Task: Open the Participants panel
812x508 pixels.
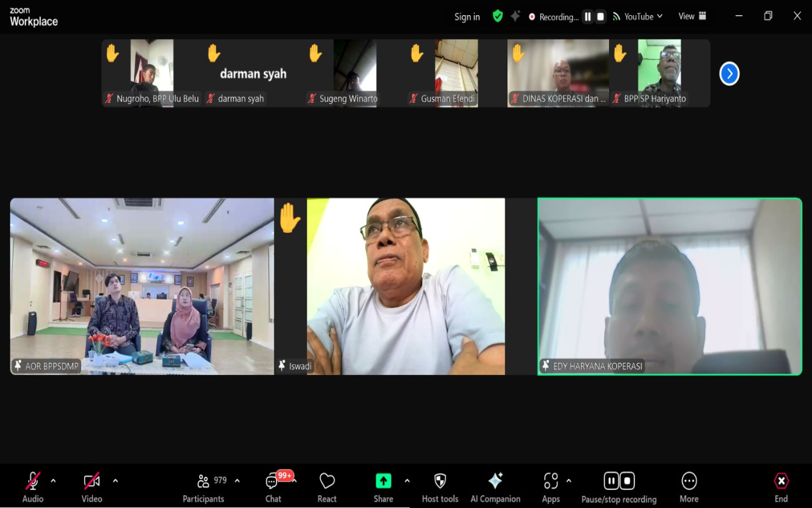Action: tap(204, 487)
